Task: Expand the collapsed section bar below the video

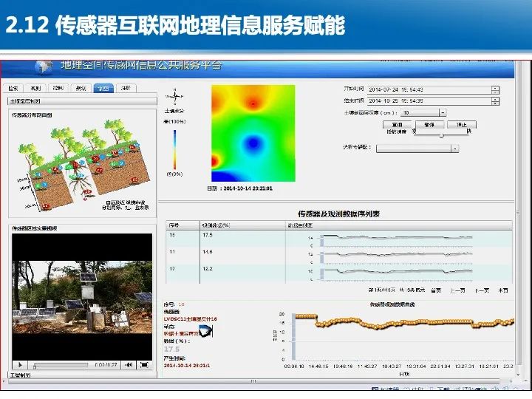Action: pyautogui.click(x=82, y=375)
